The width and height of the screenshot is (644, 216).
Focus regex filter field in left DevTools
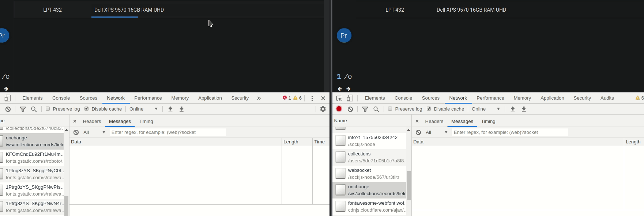coord(168,132)
